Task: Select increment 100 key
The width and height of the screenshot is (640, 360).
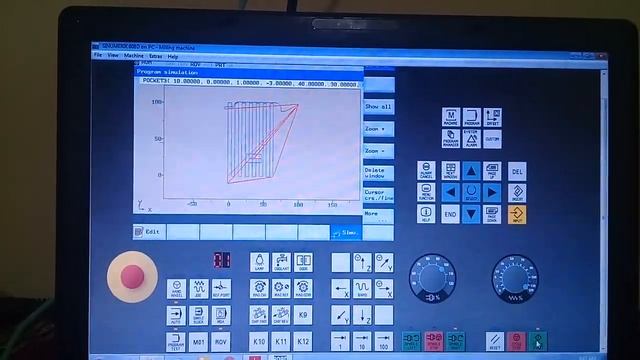Action: [384, 341]
